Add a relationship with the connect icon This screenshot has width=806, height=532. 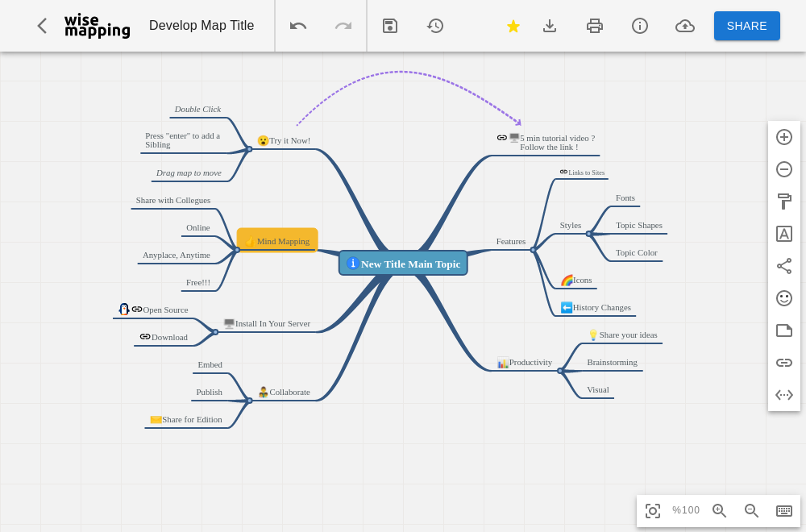pos(784,266)
